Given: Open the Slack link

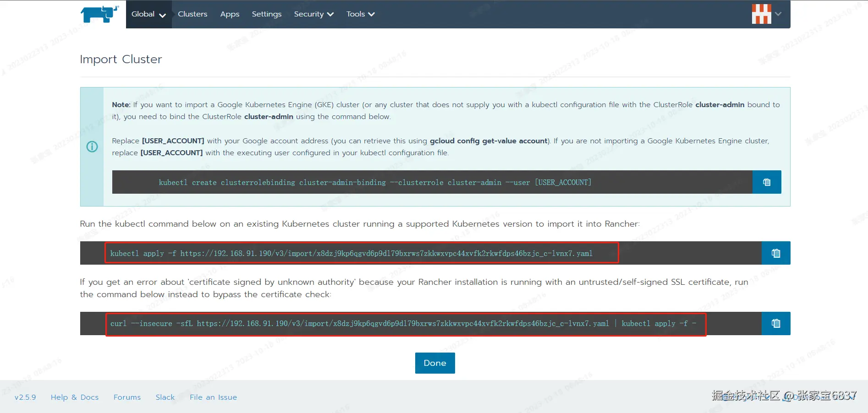Looking at the screenshot, I should (165, 397).
